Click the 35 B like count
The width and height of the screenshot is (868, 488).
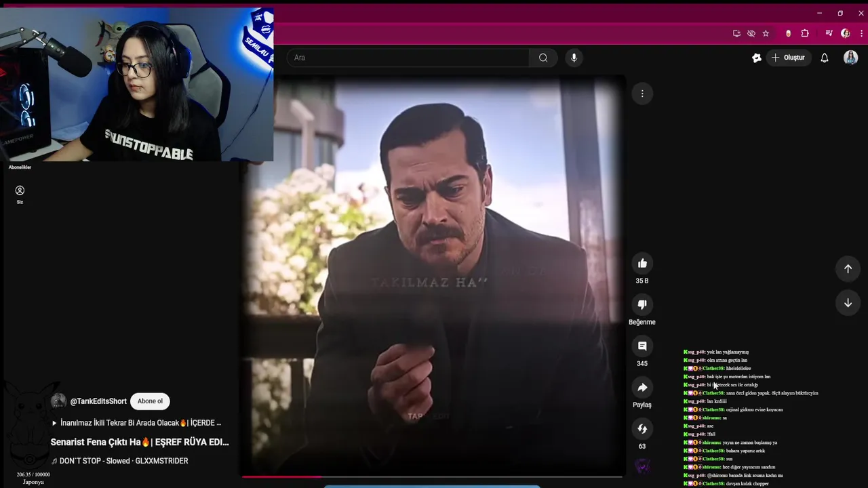click(x=642, y=281)
